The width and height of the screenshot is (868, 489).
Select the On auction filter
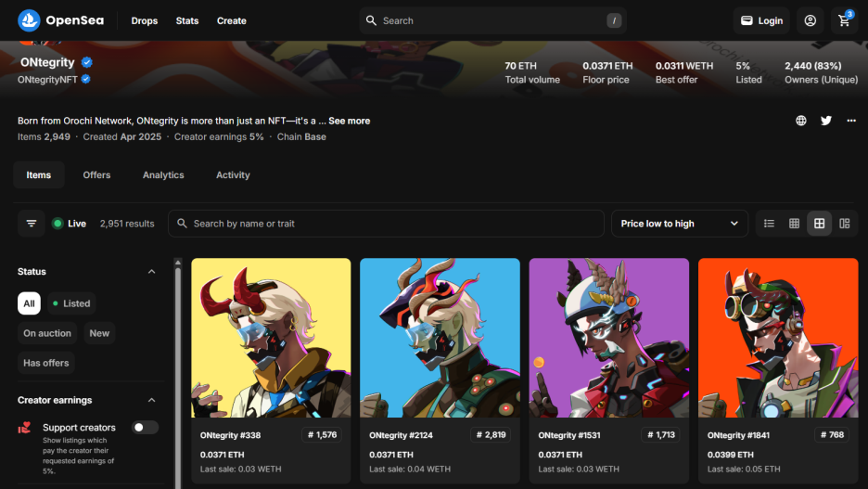(47, 333)
